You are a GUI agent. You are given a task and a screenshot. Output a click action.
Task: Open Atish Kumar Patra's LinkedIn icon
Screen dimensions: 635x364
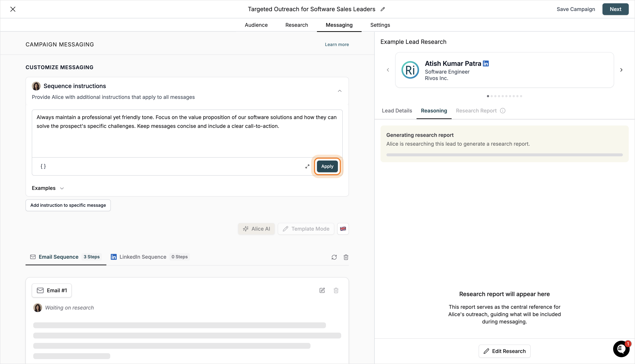tap(486, 63)
